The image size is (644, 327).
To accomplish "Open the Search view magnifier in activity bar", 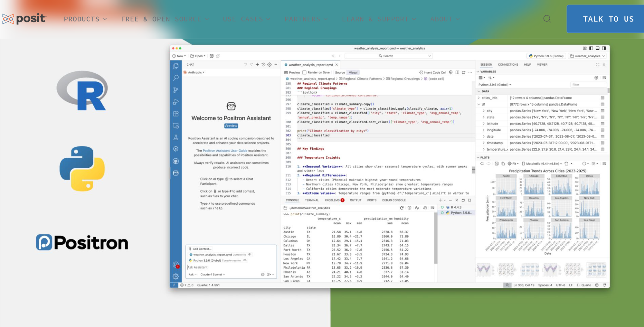I will [176, 78].
